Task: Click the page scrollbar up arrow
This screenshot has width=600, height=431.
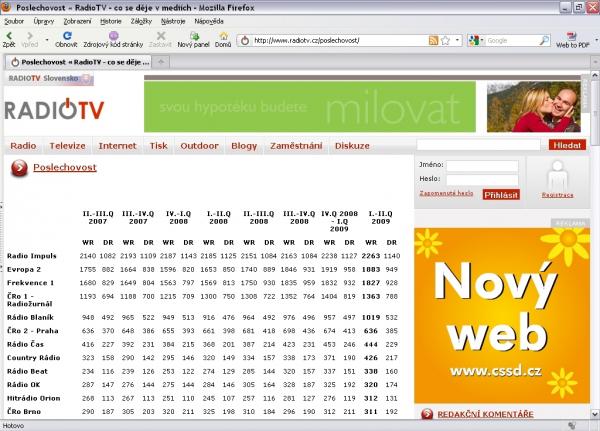Action: [595, 75]
